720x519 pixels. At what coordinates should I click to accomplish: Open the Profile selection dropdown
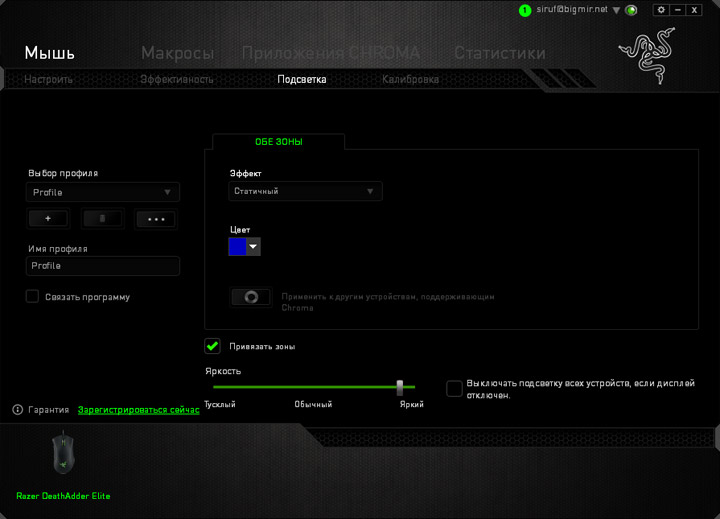point(103,192)
